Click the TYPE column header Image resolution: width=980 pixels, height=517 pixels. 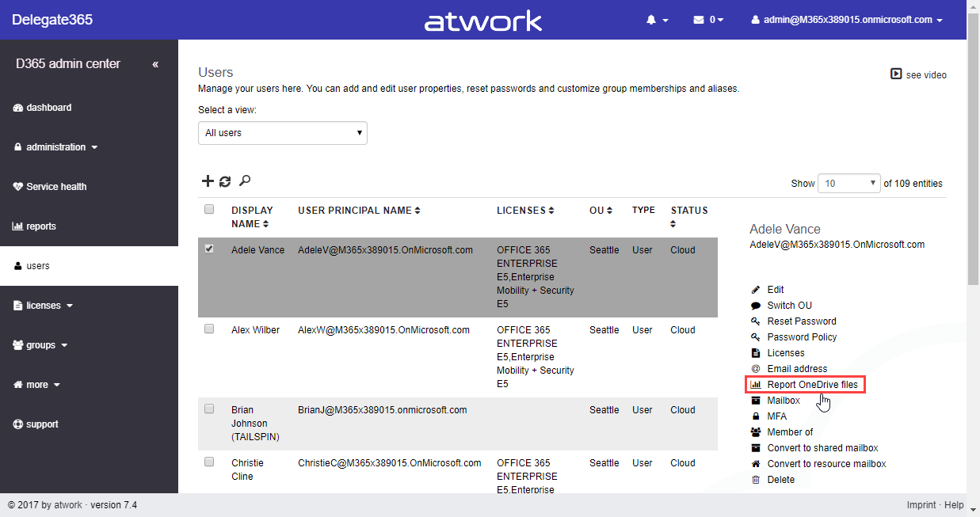click(643, 211)
